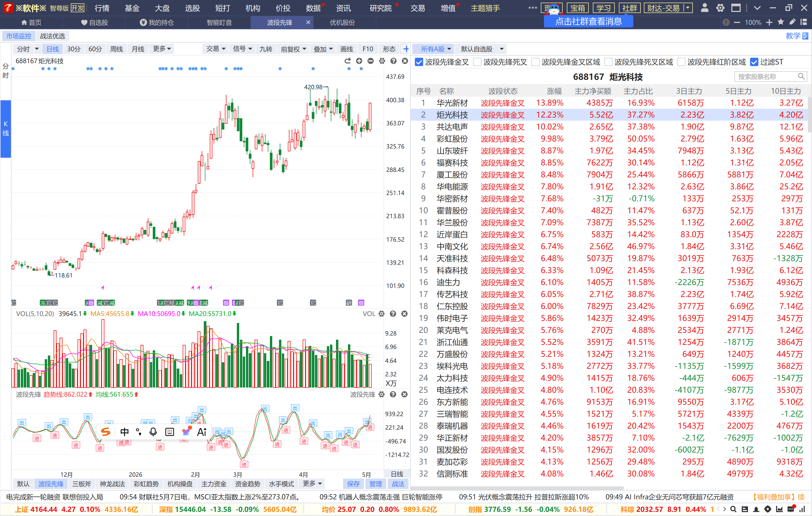Enable the 波段先锋死叉 checkbox

click(477, 62)
